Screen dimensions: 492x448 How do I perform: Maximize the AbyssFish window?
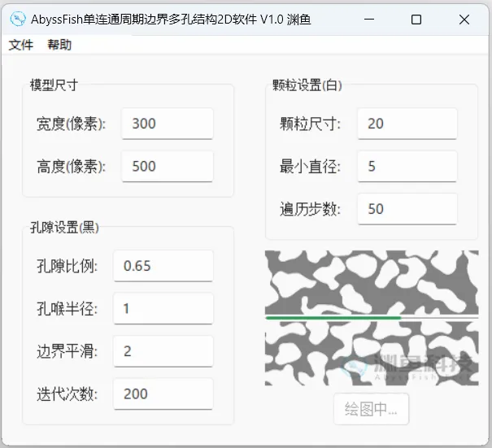coord(416,20)
